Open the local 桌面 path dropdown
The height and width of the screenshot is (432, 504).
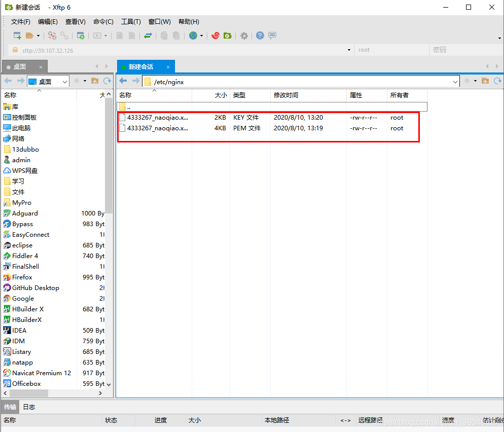coord(64,82)
